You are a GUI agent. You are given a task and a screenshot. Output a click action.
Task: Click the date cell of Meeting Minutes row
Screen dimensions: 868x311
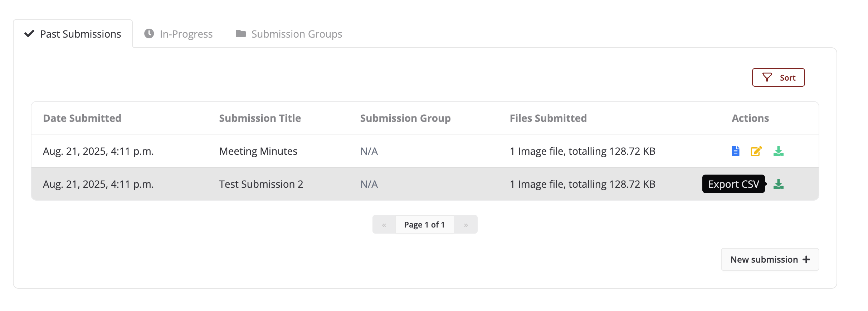pos(98,151)
